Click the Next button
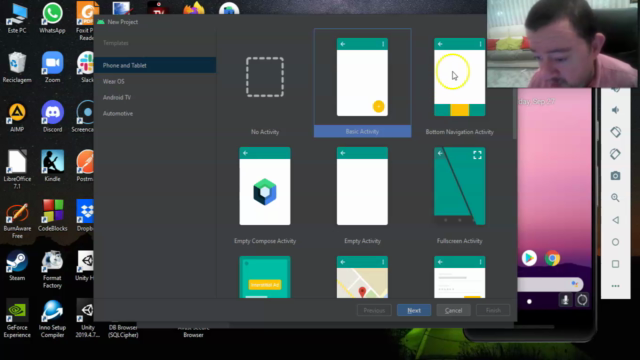This screenshot has height=360, width=640. coord(414,311)
